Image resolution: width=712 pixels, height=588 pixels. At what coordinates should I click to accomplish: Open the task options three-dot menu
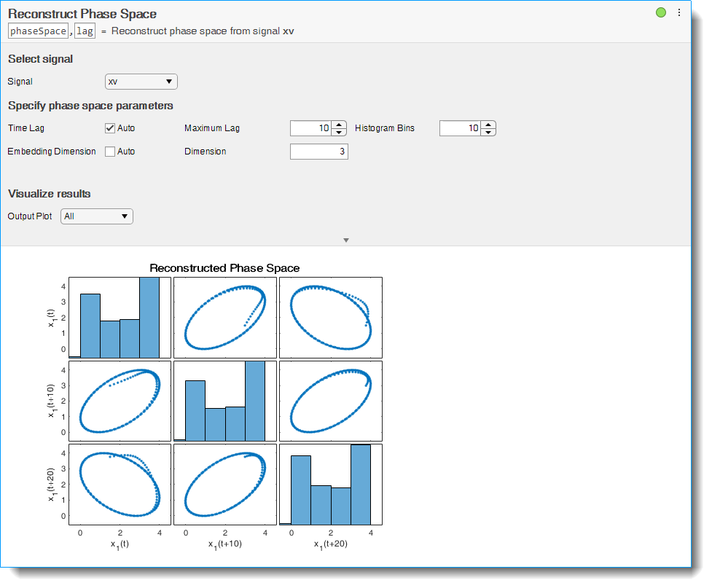coord(679,12)
